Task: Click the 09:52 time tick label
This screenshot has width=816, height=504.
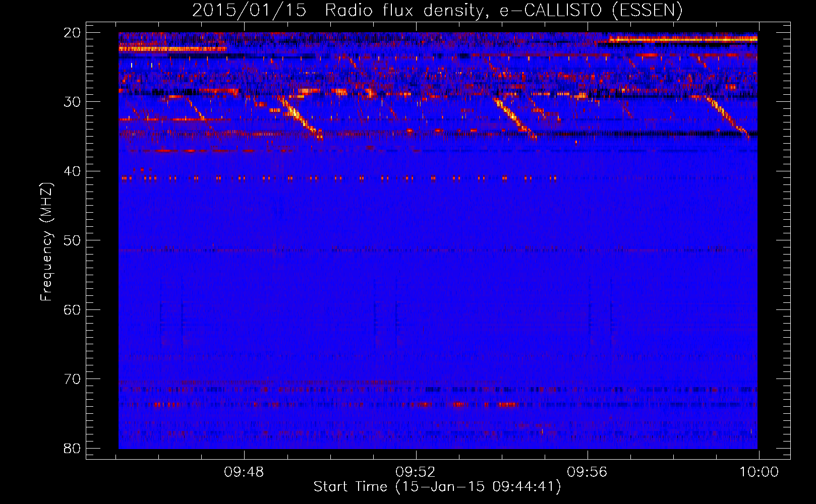Action: (416, 472)
